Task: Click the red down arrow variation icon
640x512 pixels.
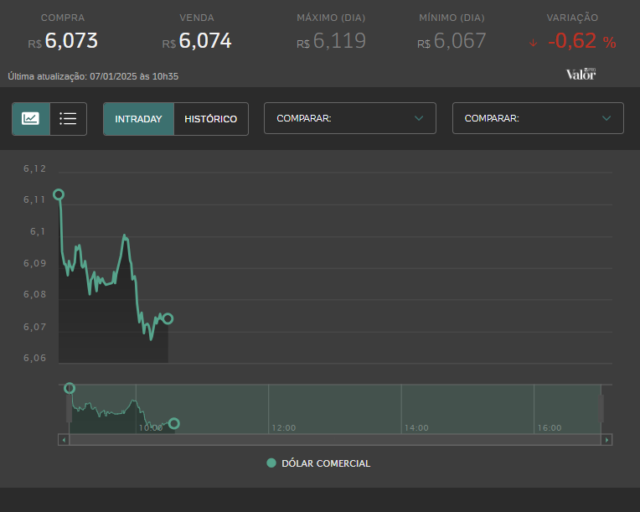Action: coord(533,43)
